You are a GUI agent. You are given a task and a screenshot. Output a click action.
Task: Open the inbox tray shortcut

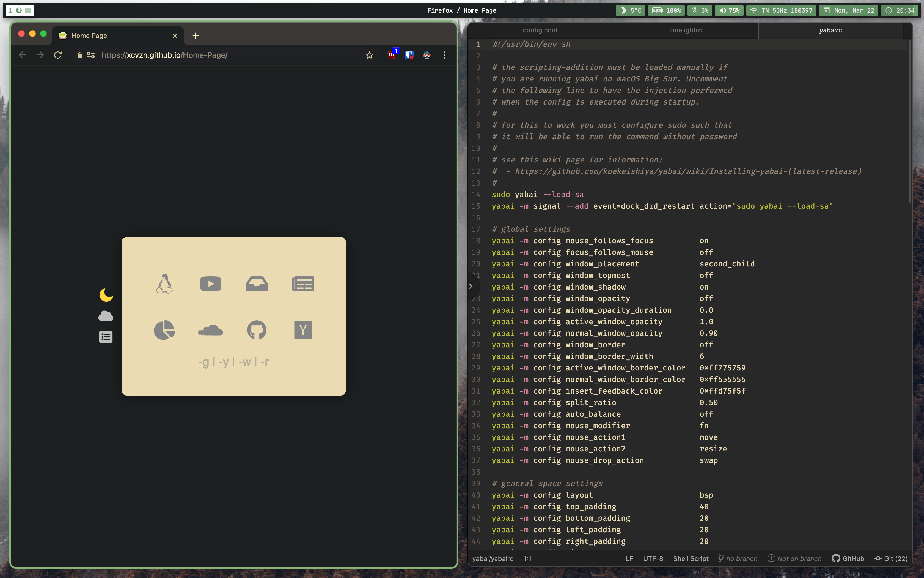257,284
